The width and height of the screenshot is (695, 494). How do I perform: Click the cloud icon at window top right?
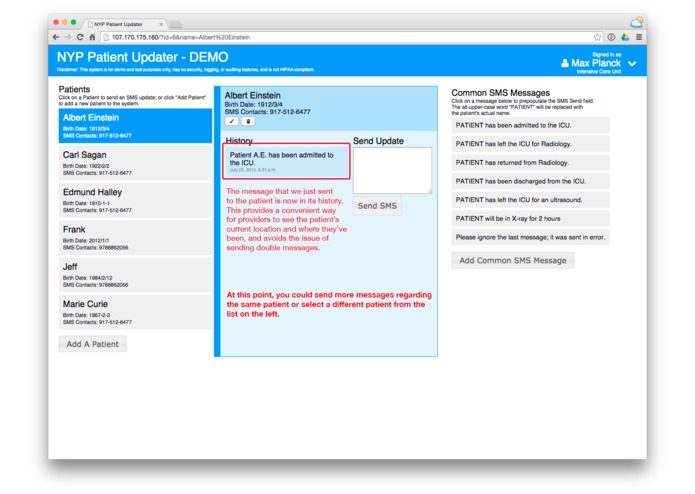[636, 22]
